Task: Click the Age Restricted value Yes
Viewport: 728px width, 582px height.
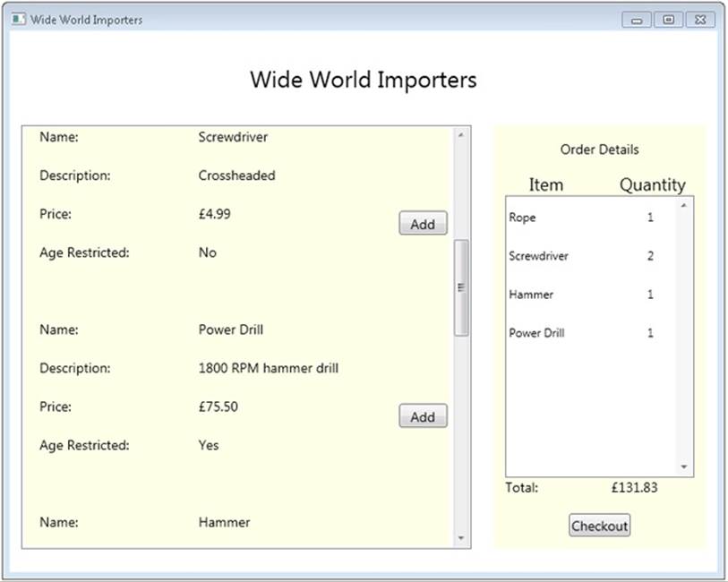Action: pyautogui.click(x=209, y=445)
